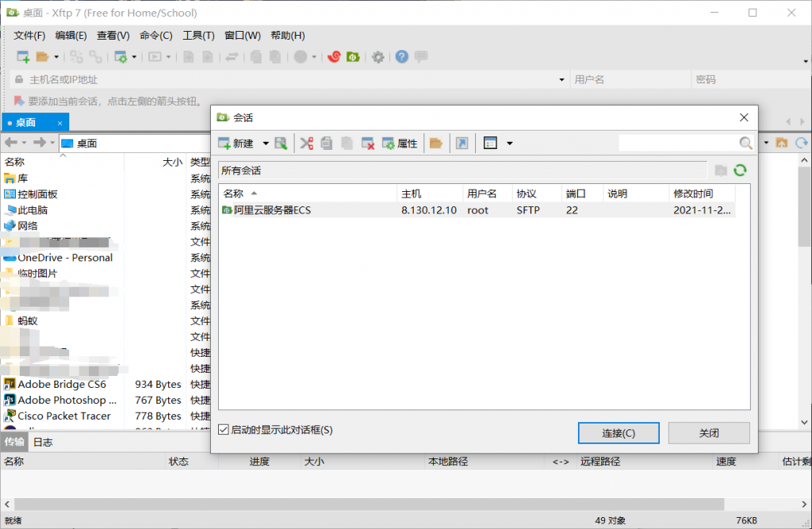The height and width of the screenshot is (529, 812).
Task: Select the 库 item in local list
Action: pos(16,178)
